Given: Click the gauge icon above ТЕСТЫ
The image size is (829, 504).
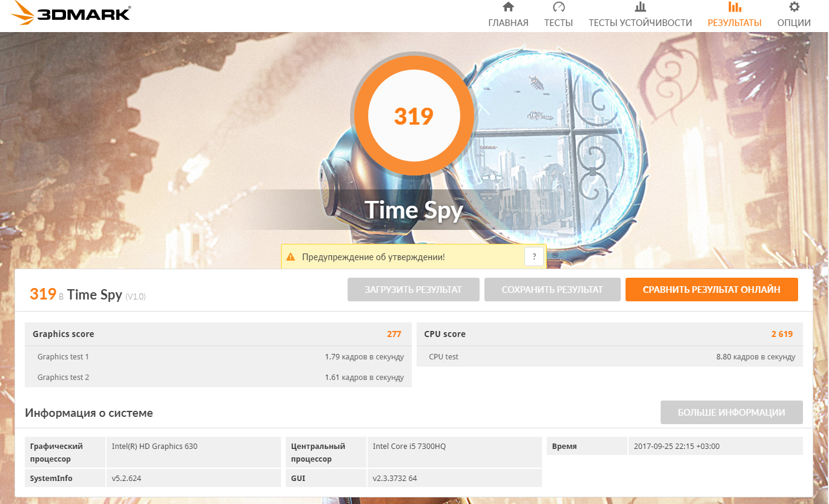Looking at the screenshot, I should click(558, 7).
